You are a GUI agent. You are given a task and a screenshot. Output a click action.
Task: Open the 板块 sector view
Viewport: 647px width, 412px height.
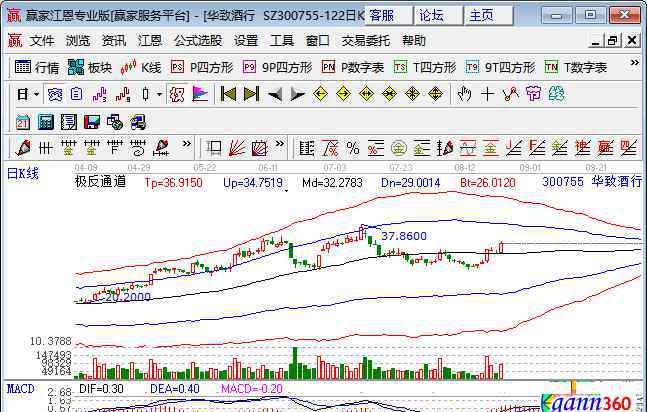pyautogui.click(x=90, y=67)
